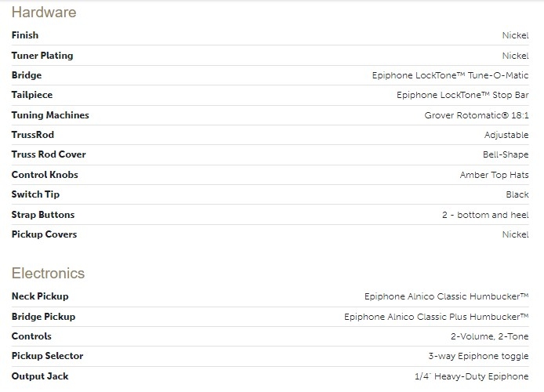Click the TrussRod label

point(33,135)
